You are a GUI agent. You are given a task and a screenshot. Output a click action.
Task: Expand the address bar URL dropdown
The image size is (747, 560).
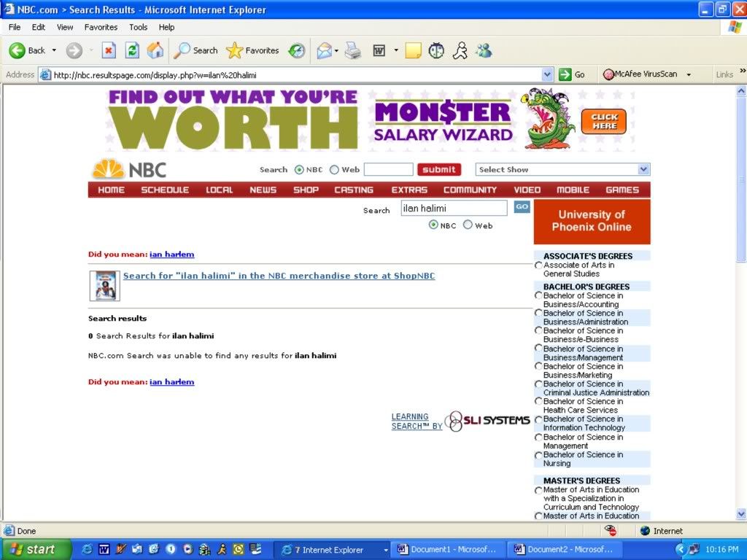547,75
